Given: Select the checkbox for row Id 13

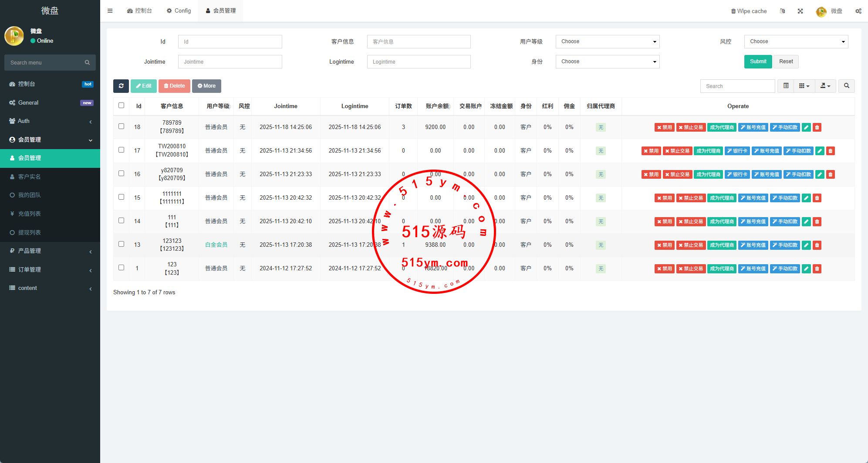Looking at the screenshot, I should (121, 244).
